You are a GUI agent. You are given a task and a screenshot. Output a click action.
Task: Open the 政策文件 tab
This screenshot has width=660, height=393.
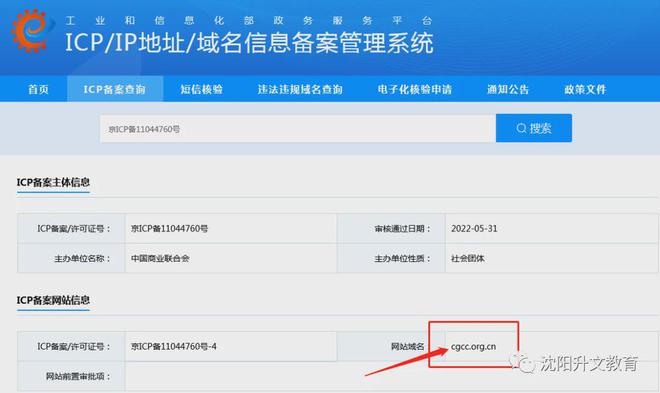tap(585, 89)
